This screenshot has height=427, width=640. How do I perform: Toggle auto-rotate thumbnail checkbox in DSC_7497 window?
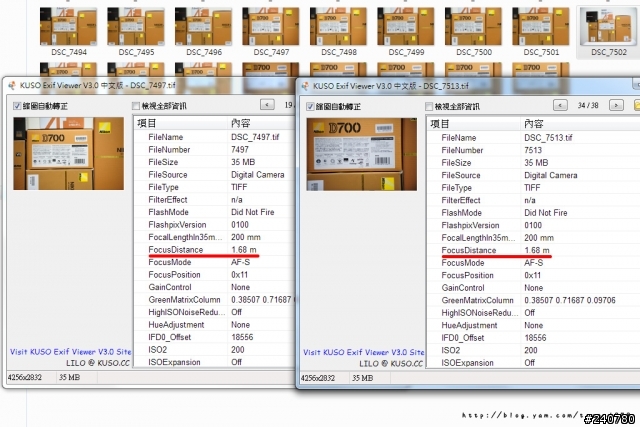17,106
